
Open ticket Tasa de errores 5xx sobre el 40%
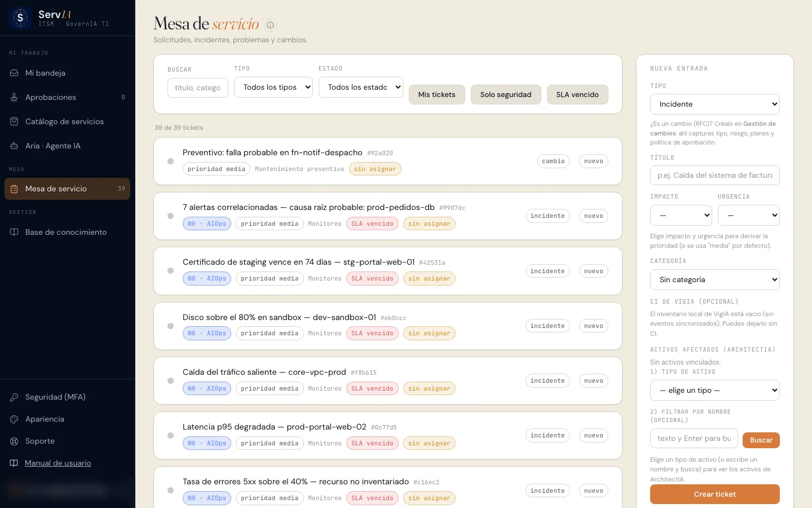pos(388,488)
